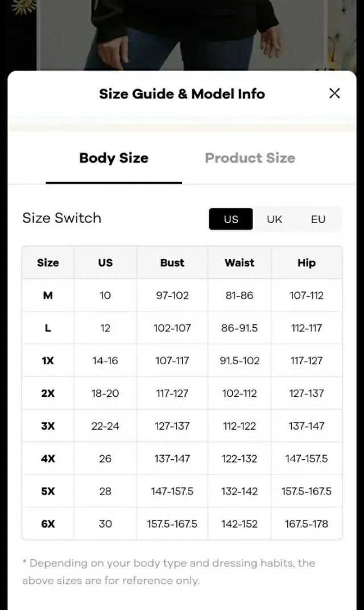Close the Size Guide & Model Info panel
Image resolution: width=364 pixels, height=610 pixels.
334,93
